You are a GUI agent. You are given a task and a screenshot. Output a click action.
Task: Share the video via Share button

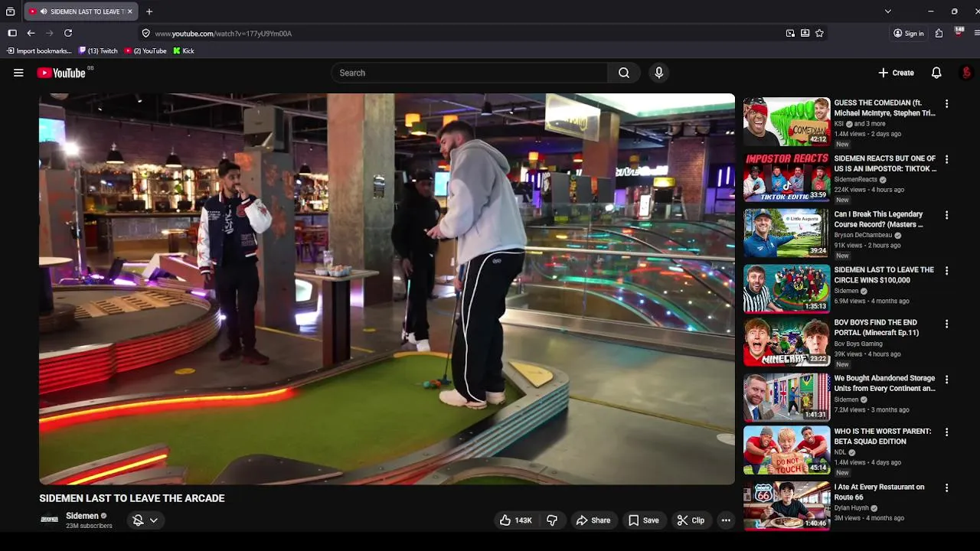(593, 520)
